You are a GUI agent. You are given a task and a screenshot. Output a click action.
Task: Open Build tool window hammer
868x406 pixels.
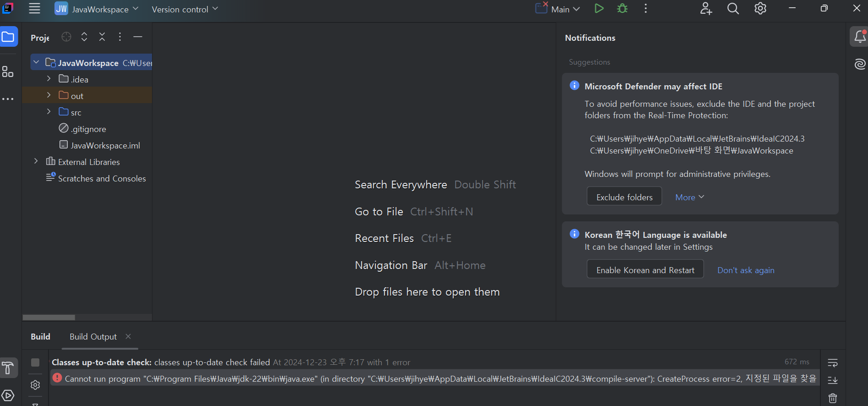pos(8,368)
